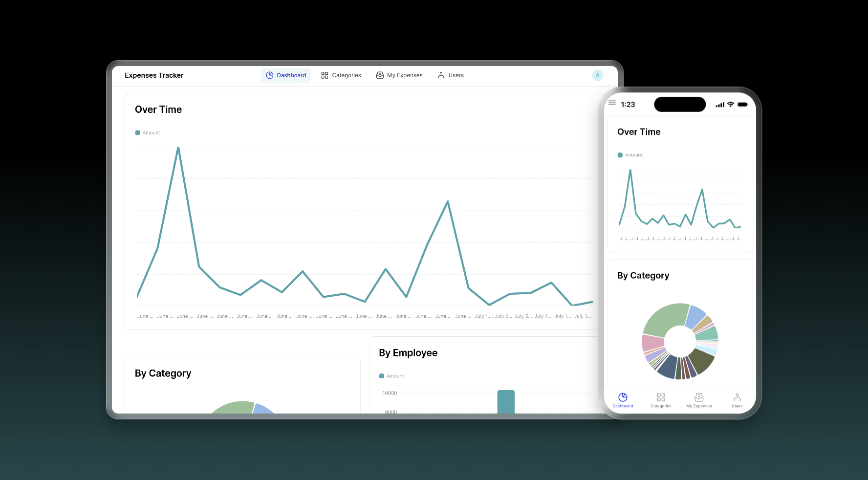Click the phone cellular signal icon
The image size is (868, 480).
click(720, 105)
